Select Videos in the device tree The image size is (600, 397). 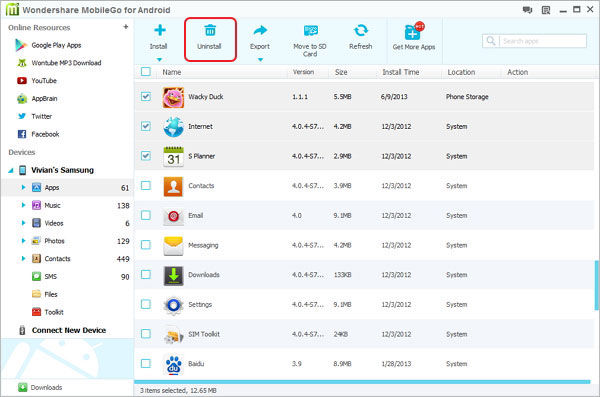54,223
